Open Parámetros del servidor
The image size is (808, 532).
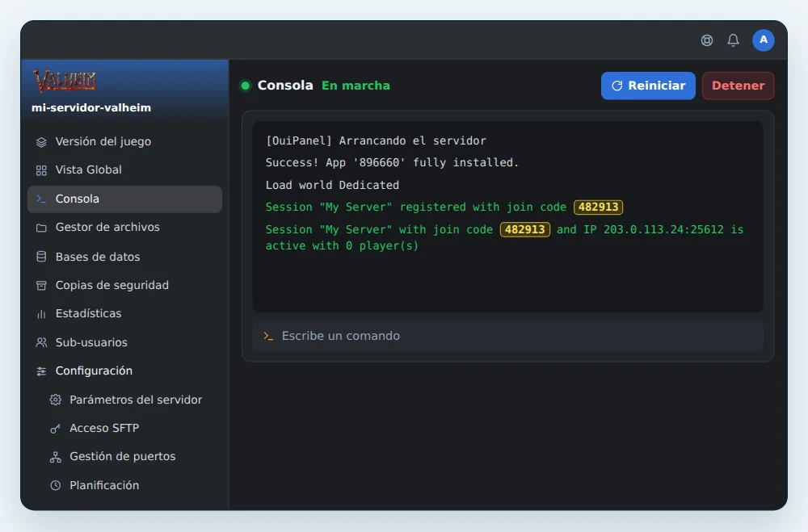132,400
